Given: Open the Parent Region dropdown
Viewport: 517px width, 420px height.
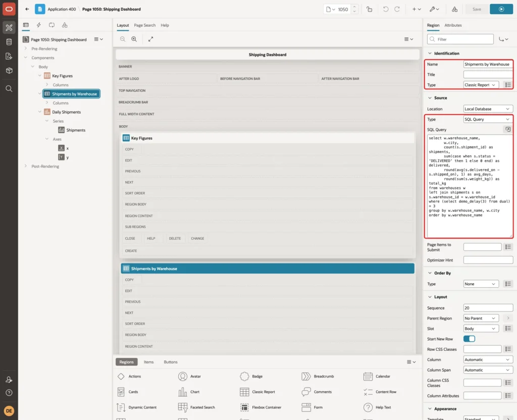Looking at the screenshot, I should pyautogui.click(x=481, y=318).
